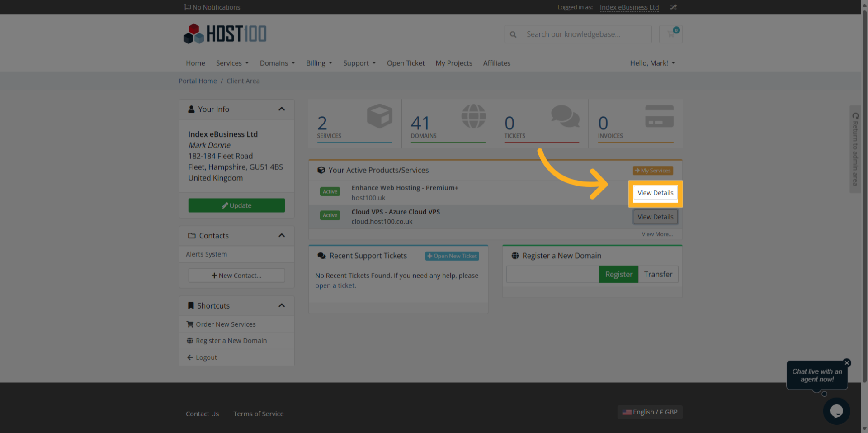
Task: Click the Index eBusiness Ltd login link
Action: click(629, 7)
